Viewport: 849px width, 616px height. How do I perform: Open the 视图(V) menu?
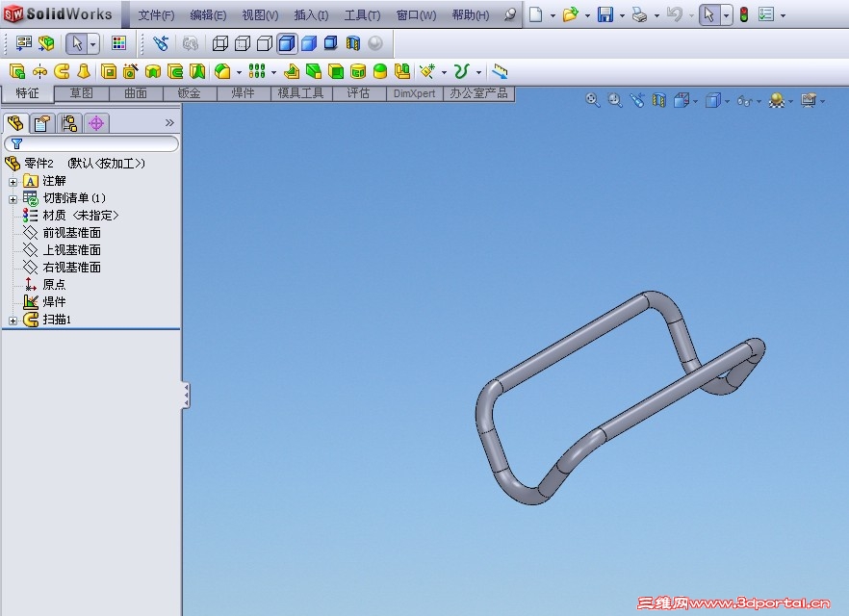(260, 15)
